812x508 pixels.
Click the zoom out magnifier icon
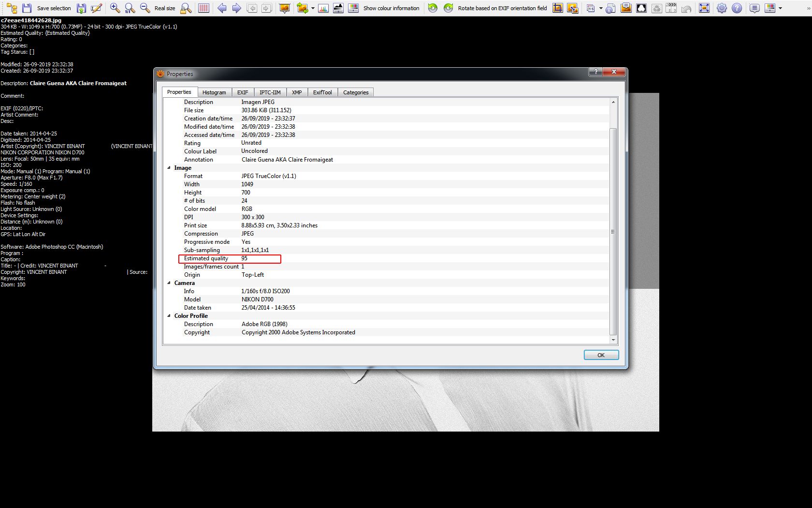(145, 8)
